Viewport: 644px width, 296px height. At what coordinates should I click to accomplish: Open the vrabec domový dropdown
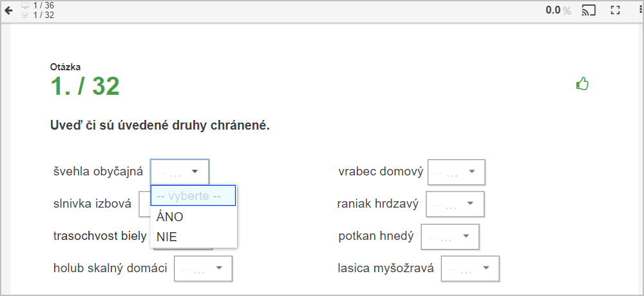pos(457,172)
